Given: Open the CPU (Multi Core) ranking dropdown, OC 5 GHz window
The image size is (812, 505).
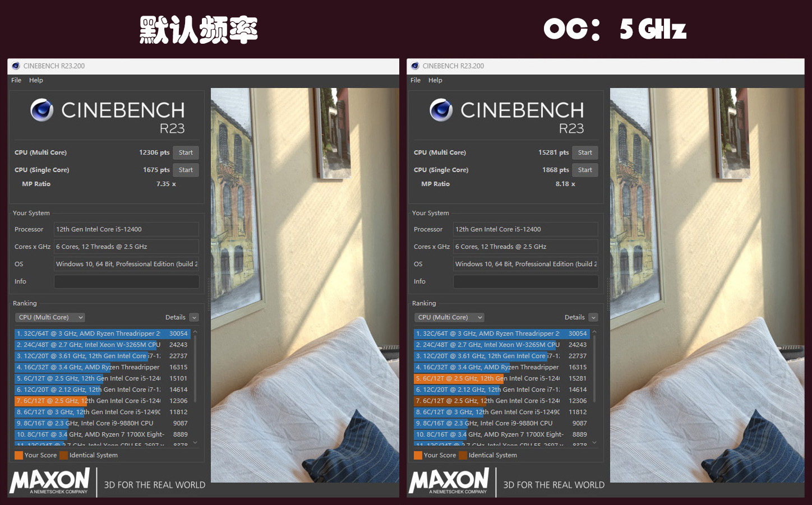Looking at the screenshot, I should click(x=449, y=317).
